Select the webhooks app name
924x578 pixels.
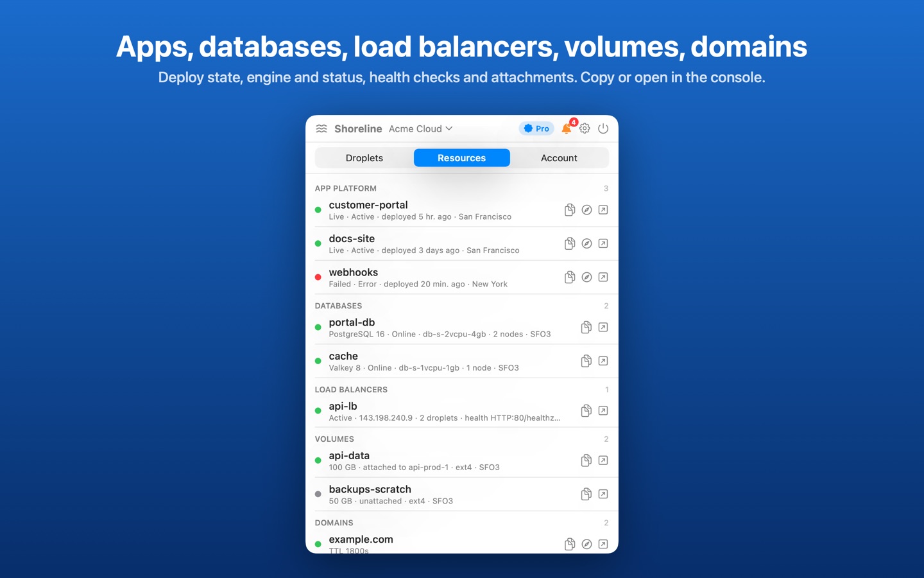point(354,272)
